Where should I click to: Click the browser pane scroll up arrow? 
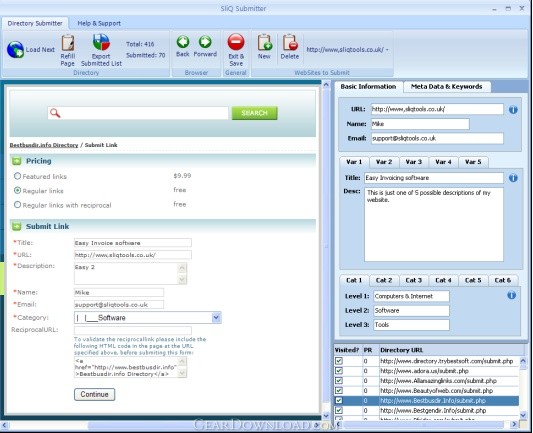click(x=326, y=84)
